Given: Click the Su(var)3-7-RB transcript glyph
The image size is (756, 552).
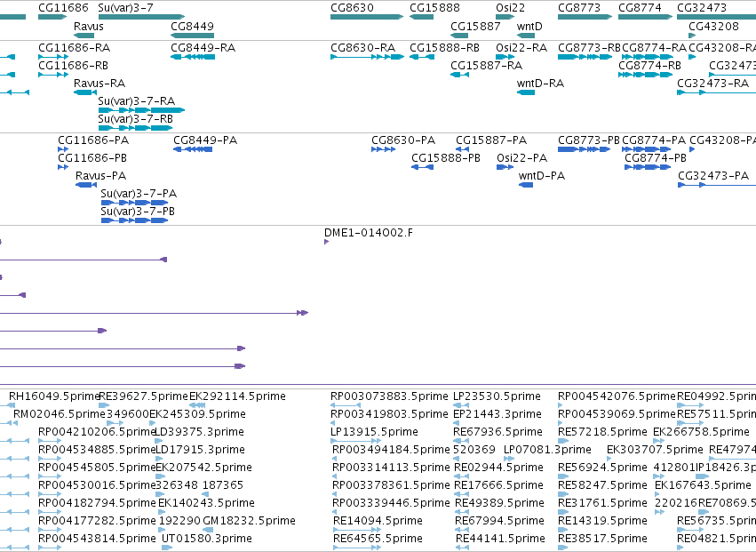Looking at the screenshot, I should coord(136,128).
